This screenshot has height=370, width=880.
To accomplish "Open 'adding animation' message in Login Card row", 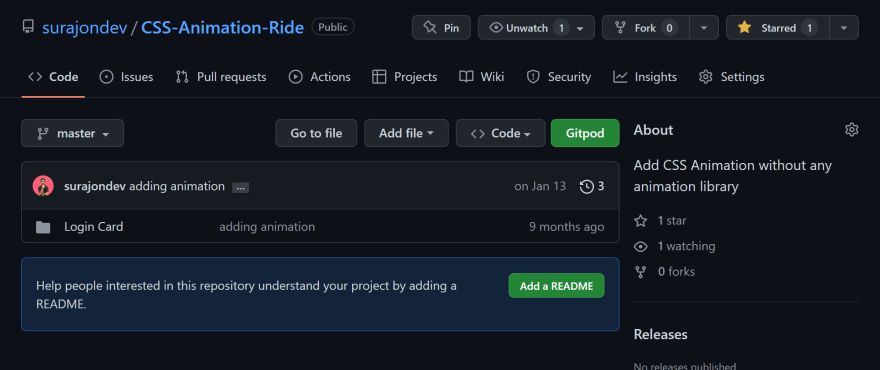I will [267, 227].
